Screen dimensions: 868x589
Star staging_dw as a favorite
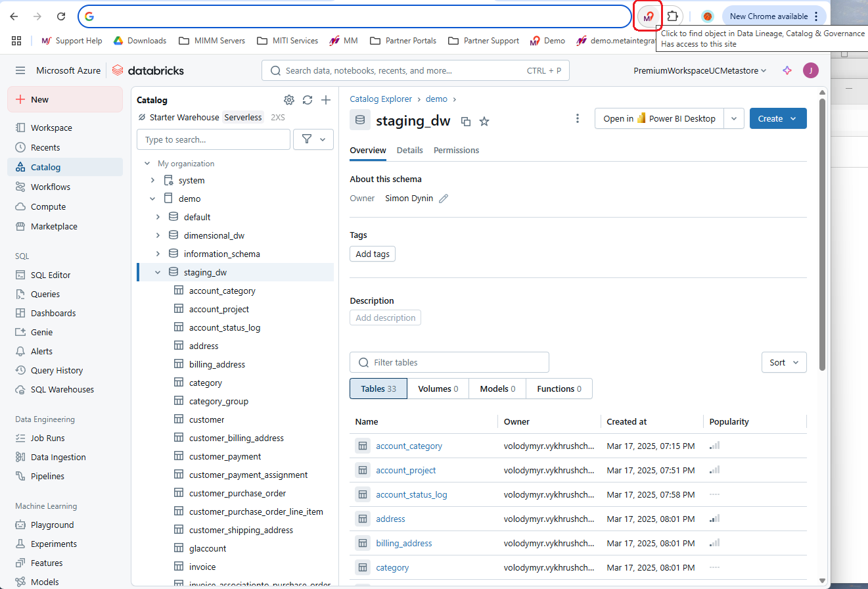pyautogui.click(x=484, y=121)
